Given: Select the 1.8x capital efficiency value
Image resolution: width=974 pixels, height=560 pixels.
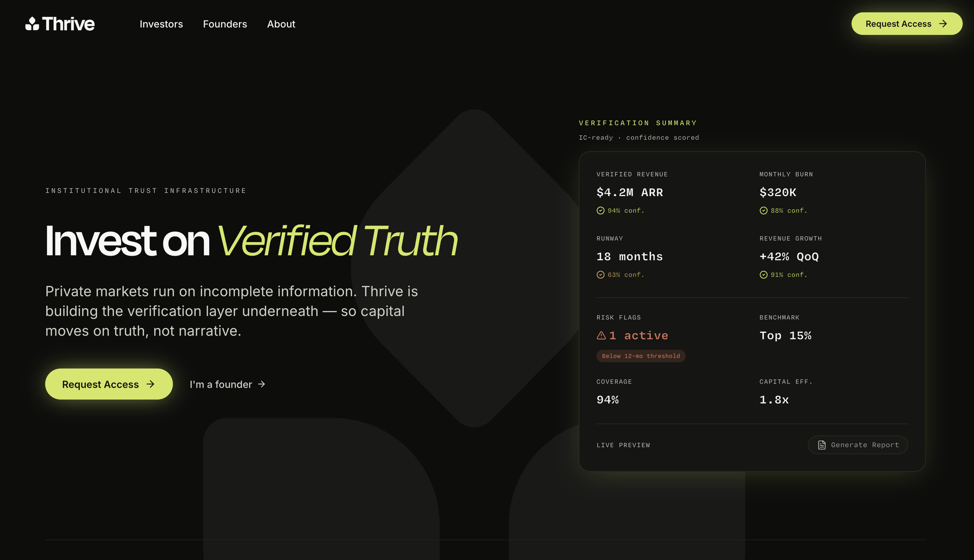Looking at the screenshot, I should [774, 400].
